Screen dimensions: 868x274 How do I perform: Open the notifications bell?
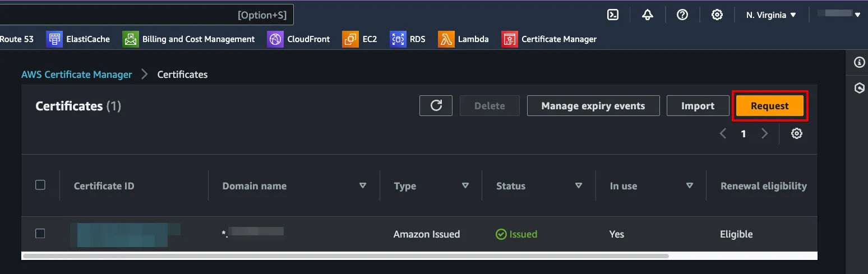click(x=648, y=15)
